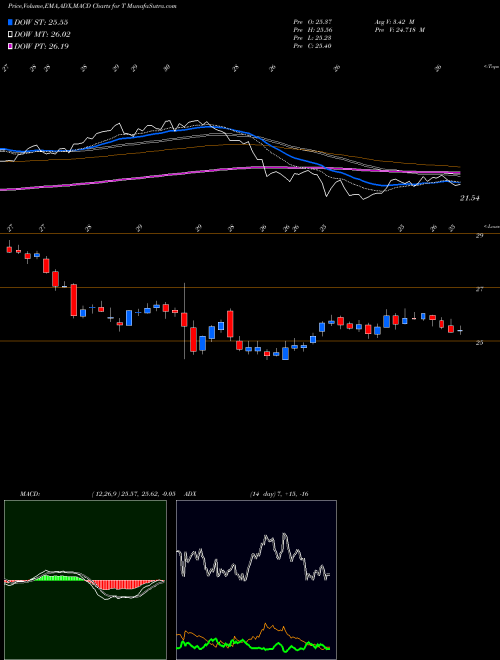Click the "DOW PT: 26.19" legend label
Viewport: 500px width, 660px height.
pos(42,46)
